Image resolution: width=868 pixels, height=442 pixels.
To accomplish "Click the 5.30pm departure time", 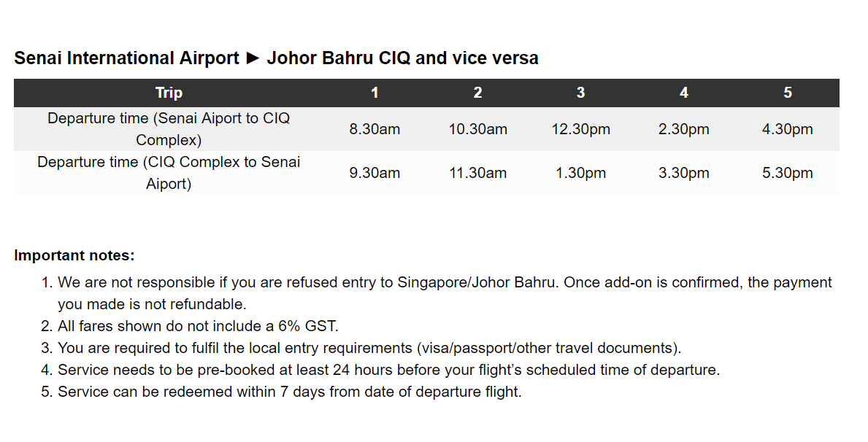I will [787, 173].
